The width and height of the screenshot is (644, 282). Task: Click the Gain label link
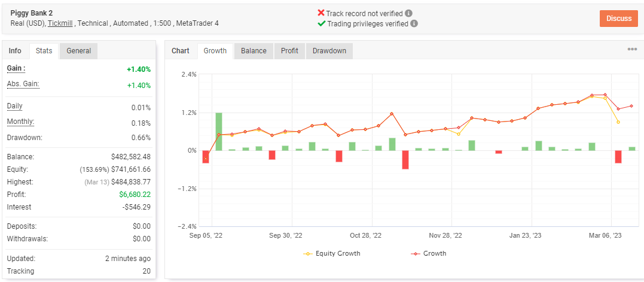(x=16, y=68)
